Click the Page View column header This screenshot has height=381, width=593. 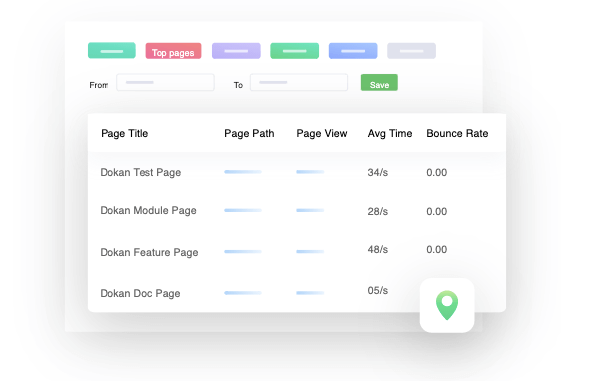tap(321, 133)
